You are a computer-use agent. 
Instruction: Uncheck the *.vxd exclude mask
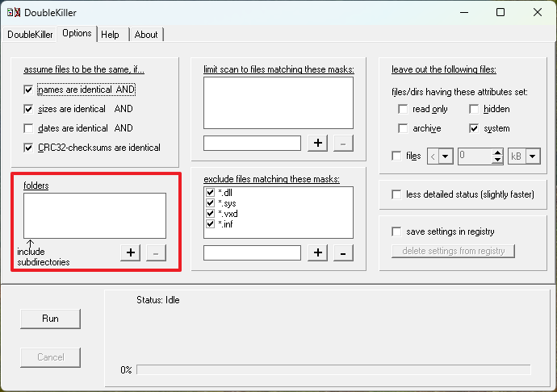211,214
